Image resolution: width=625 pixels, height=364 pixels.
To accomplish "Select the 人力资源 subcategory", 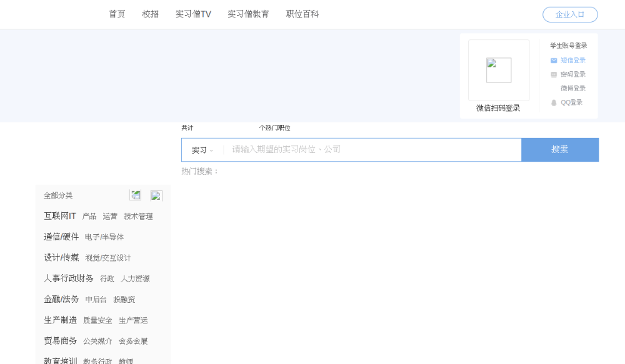I will (135, 278).
